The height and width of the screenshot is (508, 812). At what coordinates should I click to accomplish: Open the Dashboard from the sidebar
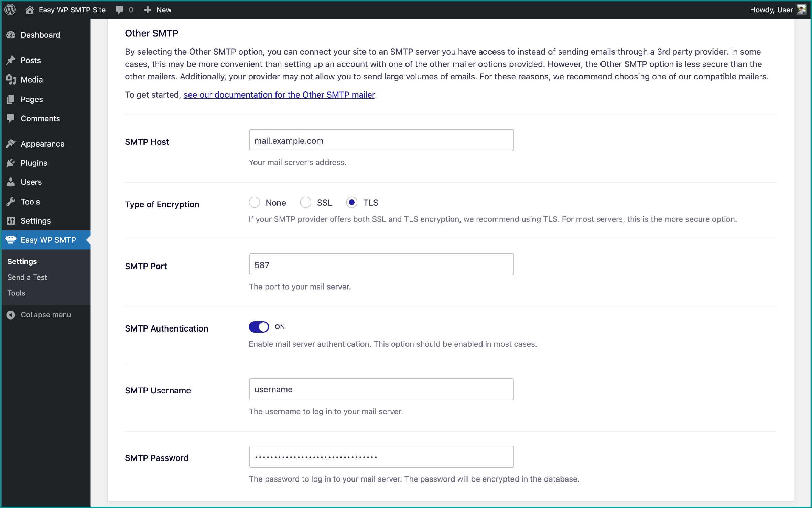[40, 35]
